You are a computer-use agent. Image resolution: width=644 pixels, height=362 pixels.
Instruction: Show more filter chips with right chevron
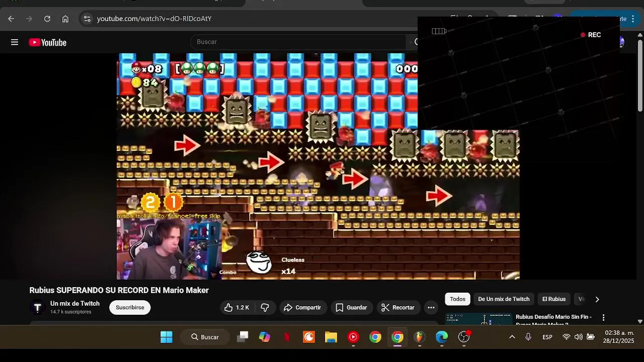[x=597, y=299]
